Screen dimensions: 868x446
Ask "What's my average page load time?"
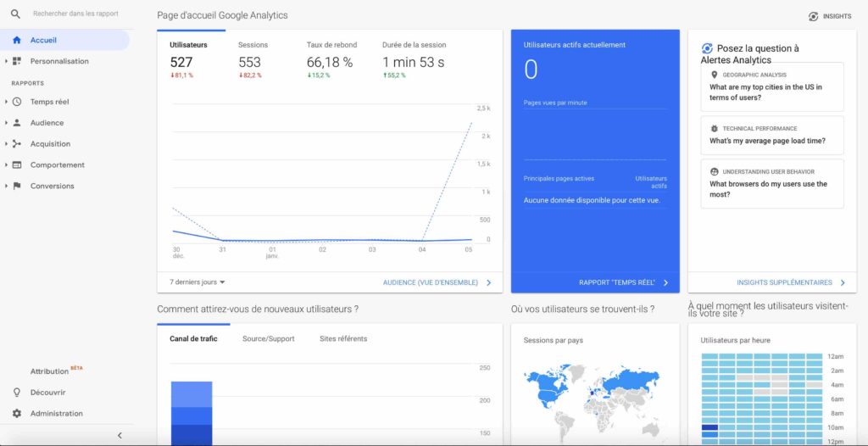772,135
